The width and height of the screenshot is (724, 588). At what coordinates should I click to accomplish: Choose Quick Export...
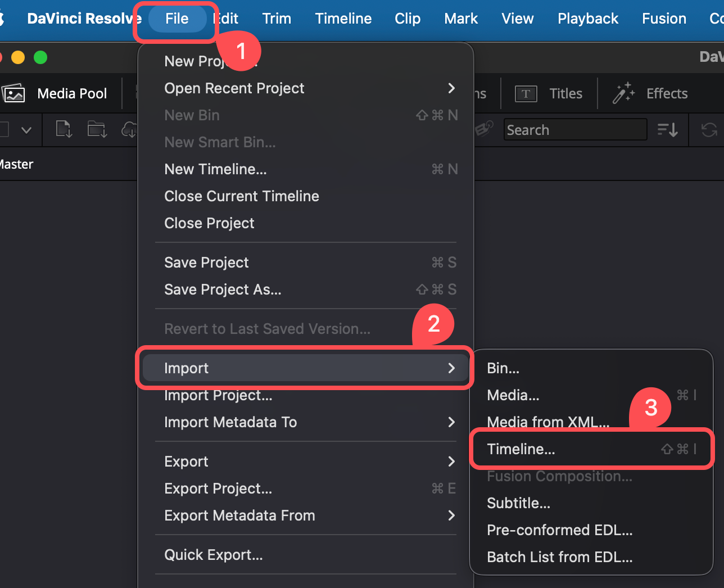pyautogui.click(x=306, y=555)
